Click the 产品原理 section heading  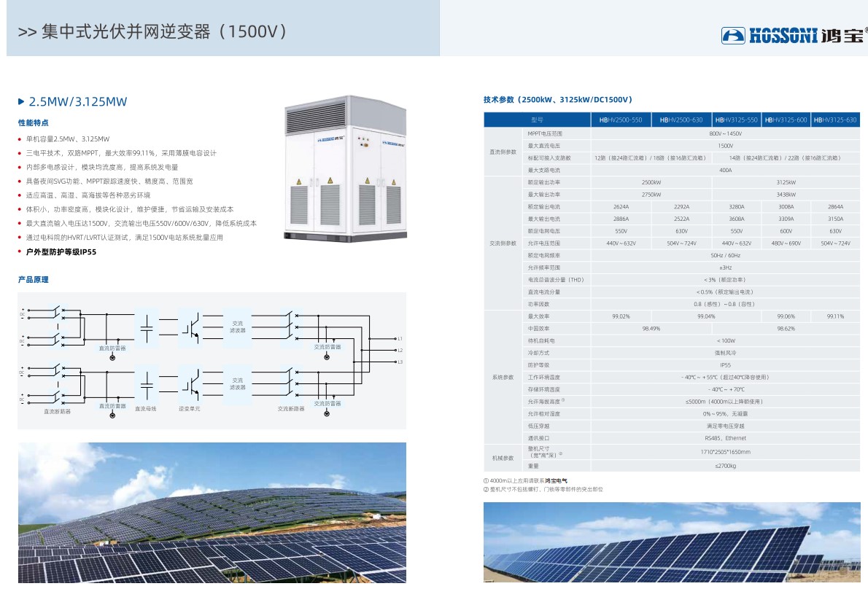pos(34,280)
